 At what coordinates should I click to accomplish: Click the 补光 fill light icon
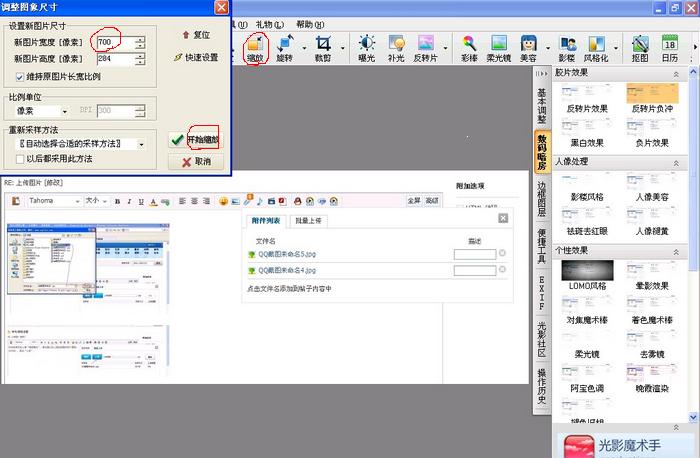pos(396,47)
